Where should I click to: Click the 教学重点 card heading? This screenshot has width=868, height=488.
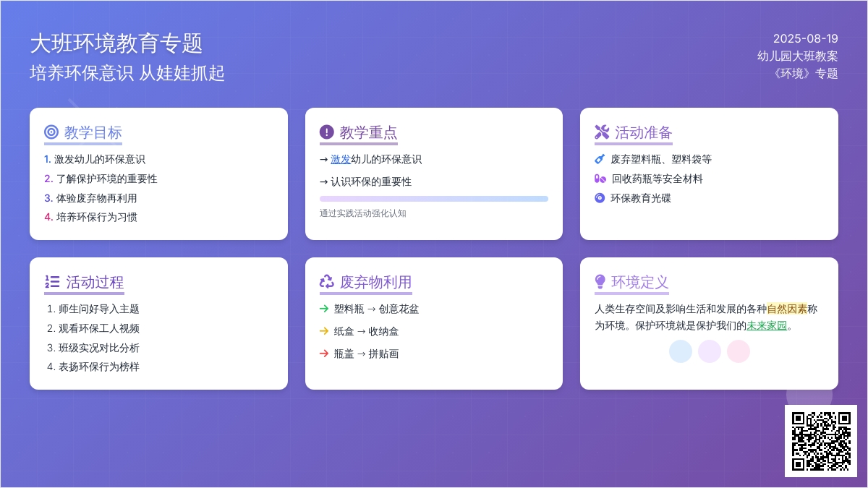pyautogui.click(x=359, y=133)
